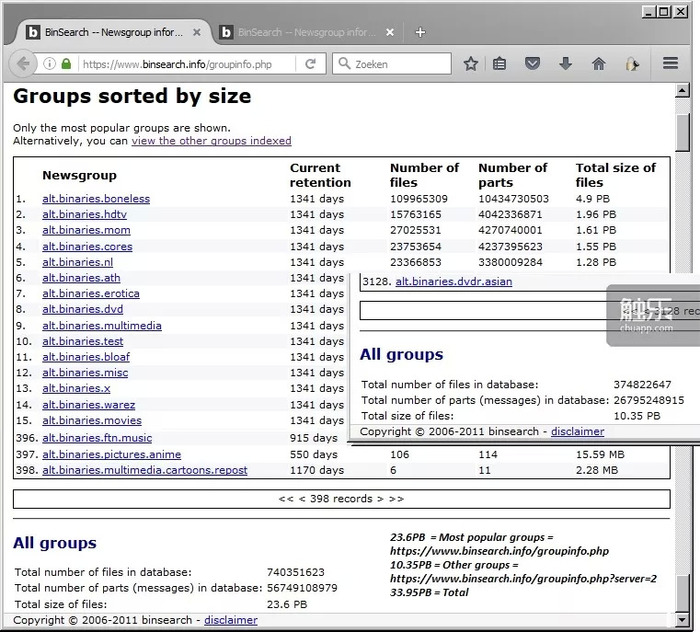The width and height of the screenshot is (700, 632).
Task: Open alt.binaries.warez newsgroup link
Action: [x=88, y=404]
